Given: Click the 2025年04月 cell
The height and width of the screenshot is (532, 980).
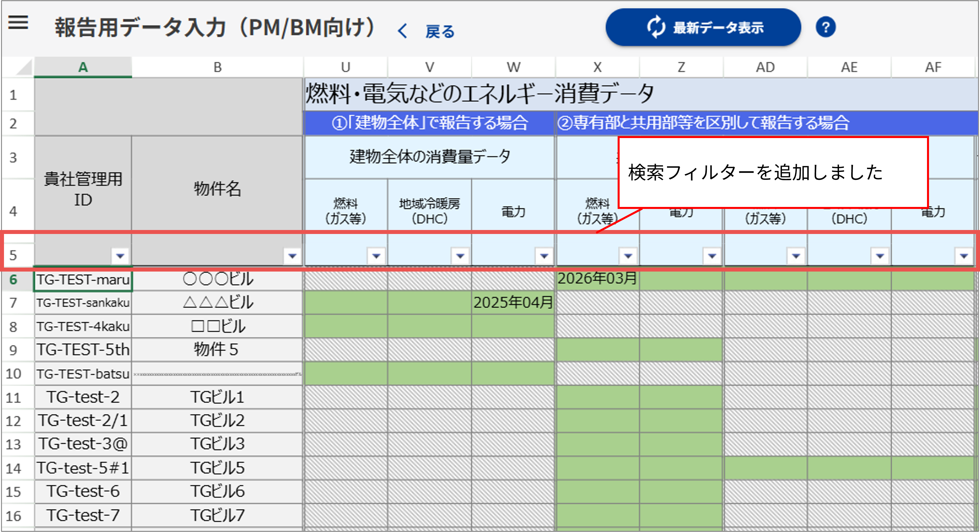Looking at the screenshot, I should (513, 303).
